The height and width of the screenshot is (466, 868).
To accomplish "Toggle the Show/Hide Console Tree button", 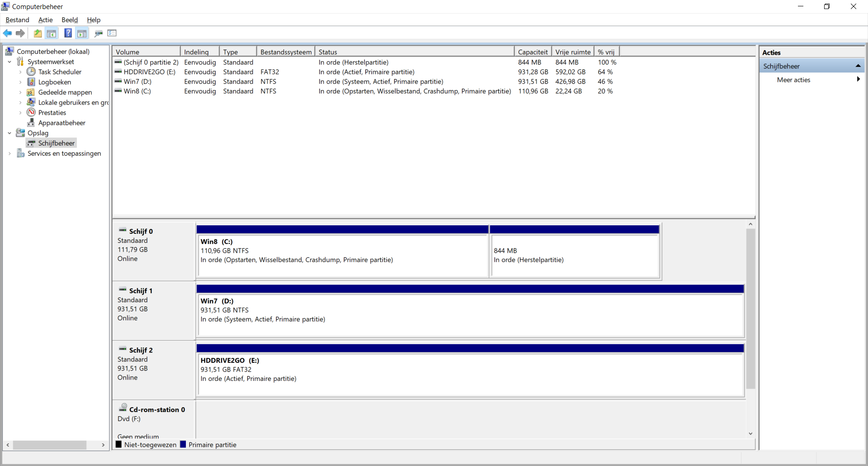I will (x=52, y=33).
